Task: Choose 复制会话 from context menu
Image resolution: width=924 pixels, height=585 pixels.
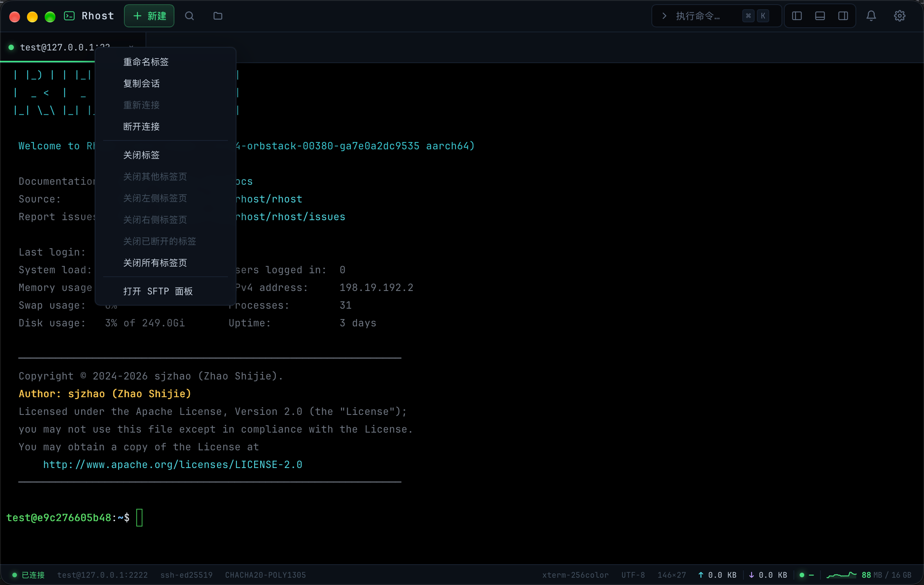Action: tap(166, 84)
